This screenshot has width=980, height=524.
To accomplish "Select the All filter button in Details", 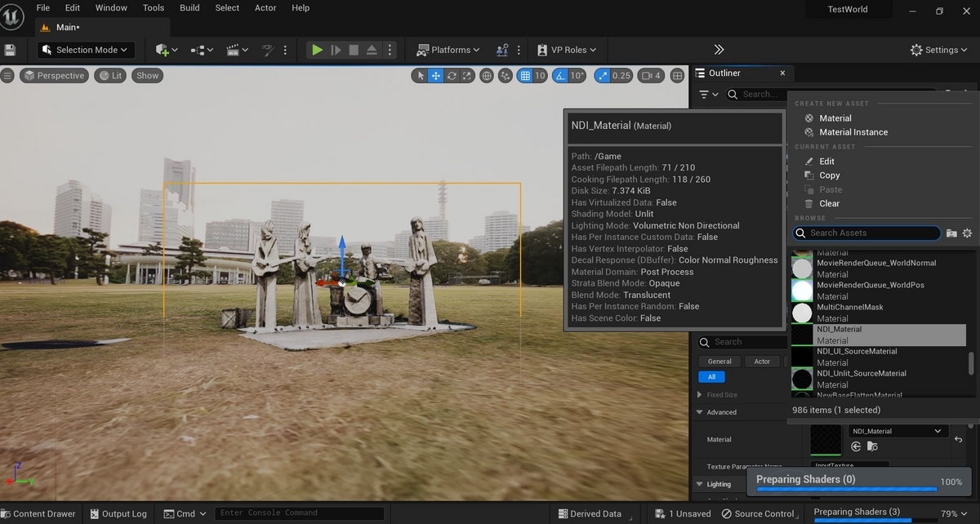I will pyautogui.click(x=711, y=377).
